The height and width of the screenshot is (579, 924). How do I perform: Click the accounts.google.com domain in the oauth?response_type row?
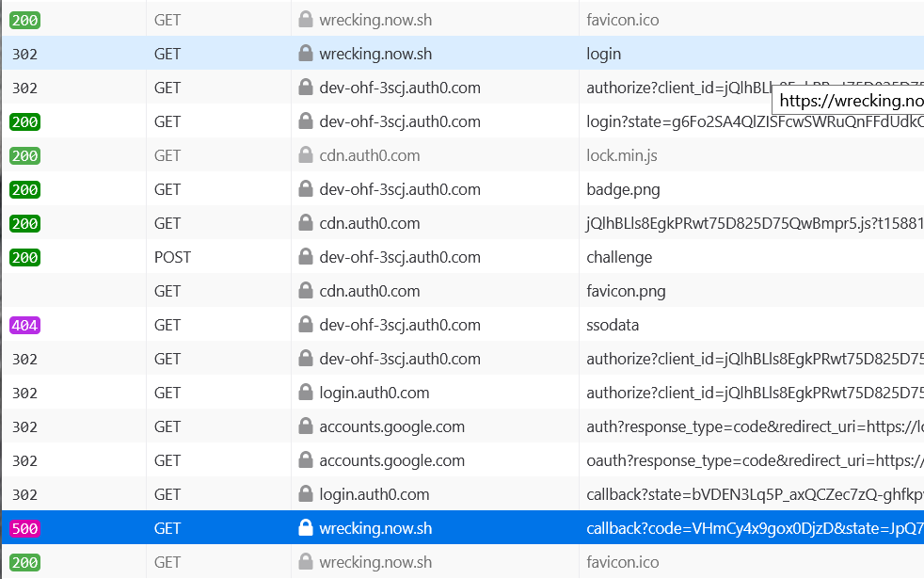[x=391, y=461]
